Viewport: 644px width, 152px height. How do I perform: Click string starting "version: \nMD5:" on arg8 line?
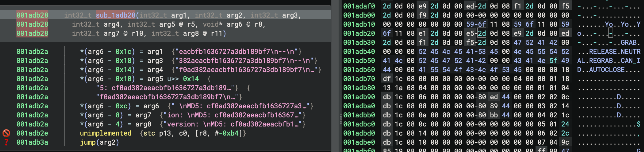click(233, 124)
